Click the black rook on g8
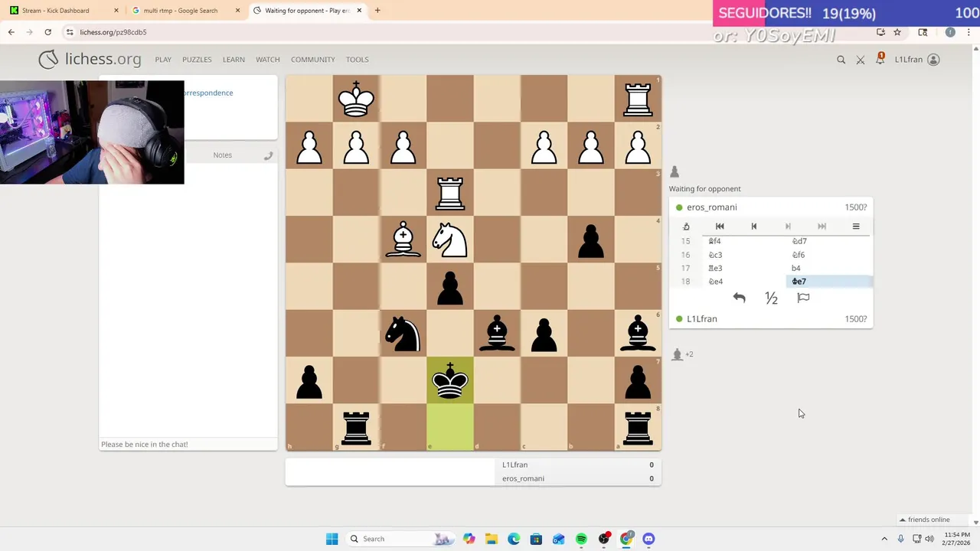 point(356,427)
